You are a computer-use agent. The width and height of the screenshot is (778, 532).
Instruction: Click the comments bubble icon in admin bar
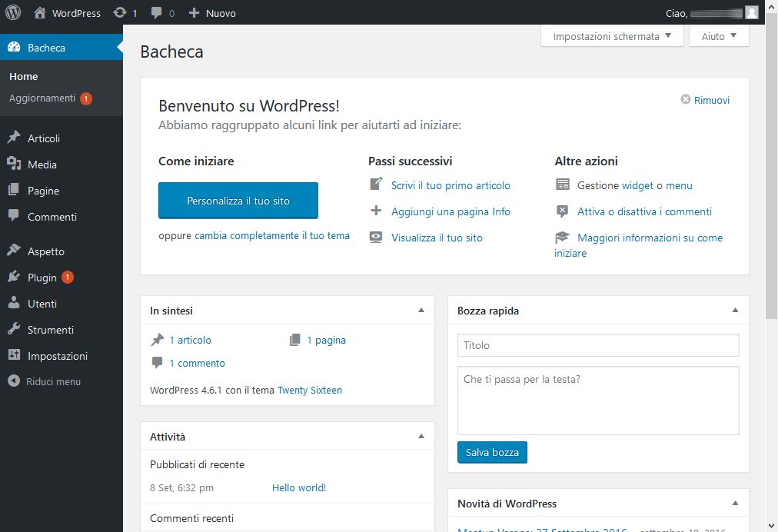coord(158,13)
